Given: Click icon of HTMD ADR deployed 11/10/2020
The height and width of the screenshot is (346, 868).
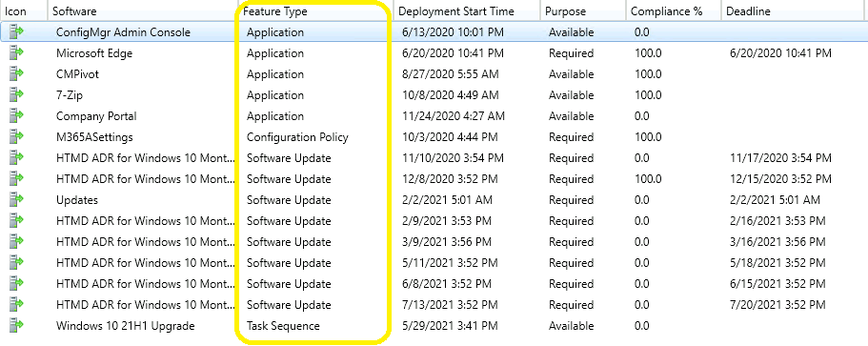Looking at the screenshot, I should click(16, 158).
